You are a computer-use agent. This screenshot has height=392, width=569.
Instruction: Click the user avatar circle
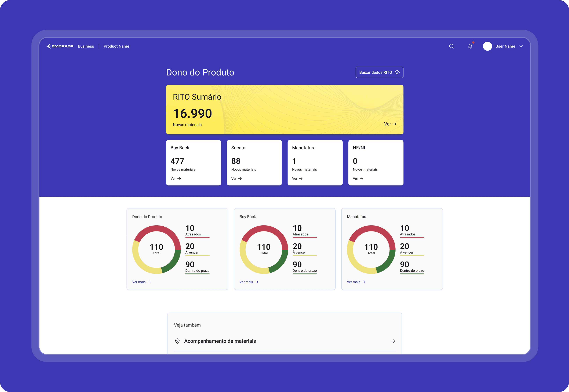487,46
